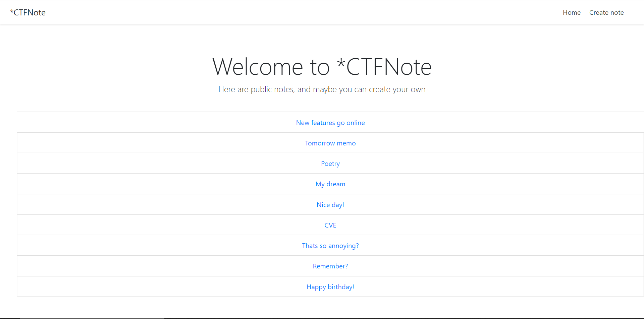View the Thats so annoying? note
This screenshot has height=319, width=644.
click(330, 246)
